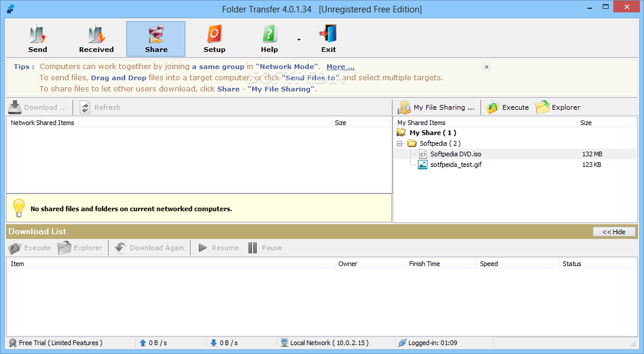The image size is (644, 354).
Task: Select the Share tab
Action: point(155,37)
